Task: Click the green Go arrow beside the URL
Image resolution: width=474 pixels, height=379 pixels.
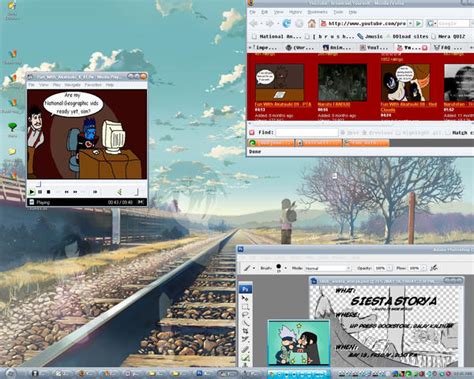Action: [419, 23]
